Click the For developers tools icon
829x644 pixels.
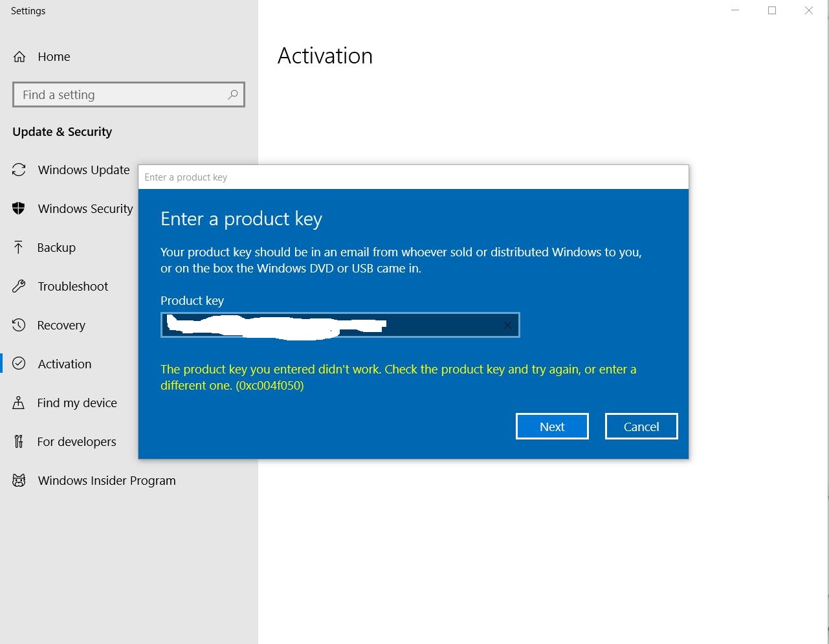(19, 441)
